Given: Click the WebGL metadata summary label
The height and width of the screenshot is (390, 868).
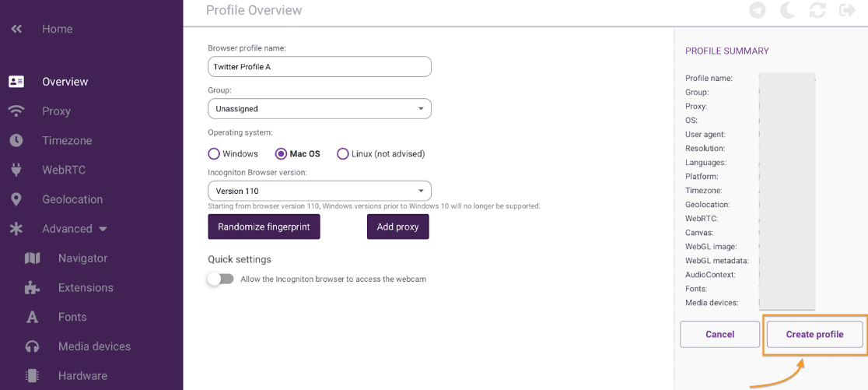Looking at the screenshot, I should (717, 260).
